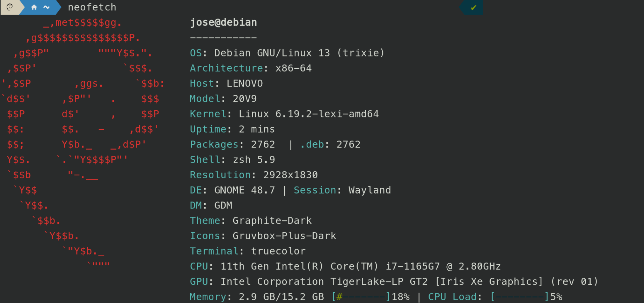Screen dimensions: 644x303
Task: Click the Memory usage bar
Action: pos(360,297)
